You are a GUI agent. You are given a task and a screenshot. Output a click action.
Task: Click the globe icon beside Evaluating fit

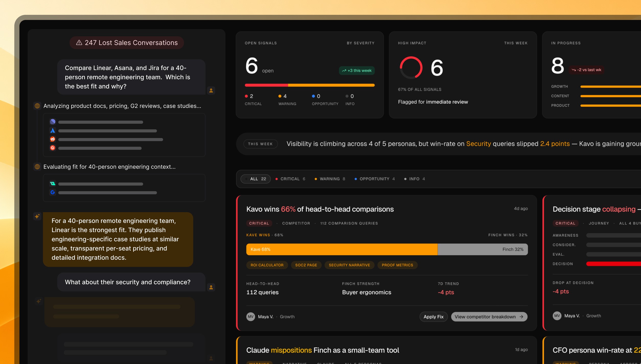(37, 167)
